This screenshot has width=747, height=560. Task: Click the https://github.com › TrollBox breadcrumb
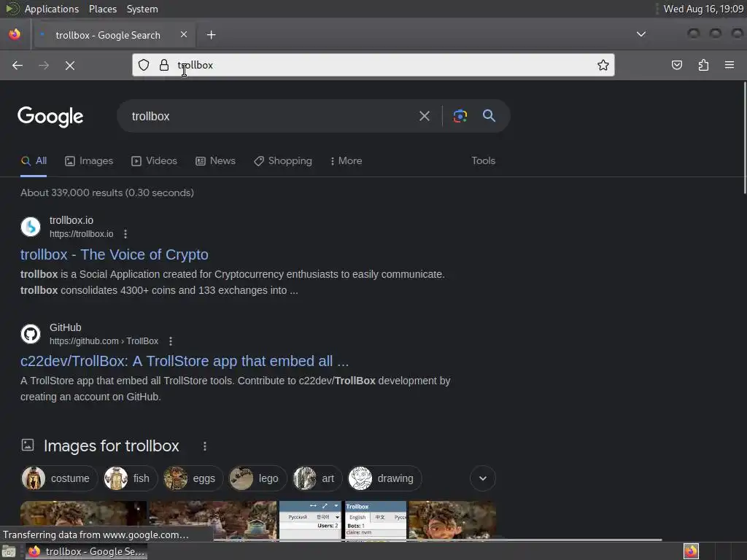[104, 341]
